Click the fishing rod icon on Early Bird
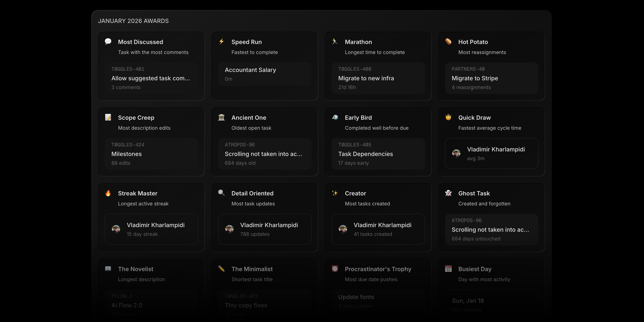 tap(335, 117)
